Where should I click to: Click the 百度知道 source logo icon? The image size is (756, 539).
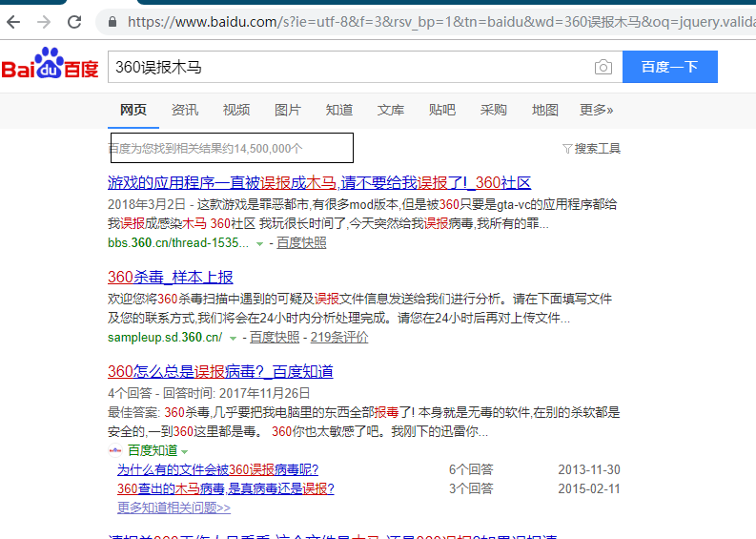click(115, 450)
